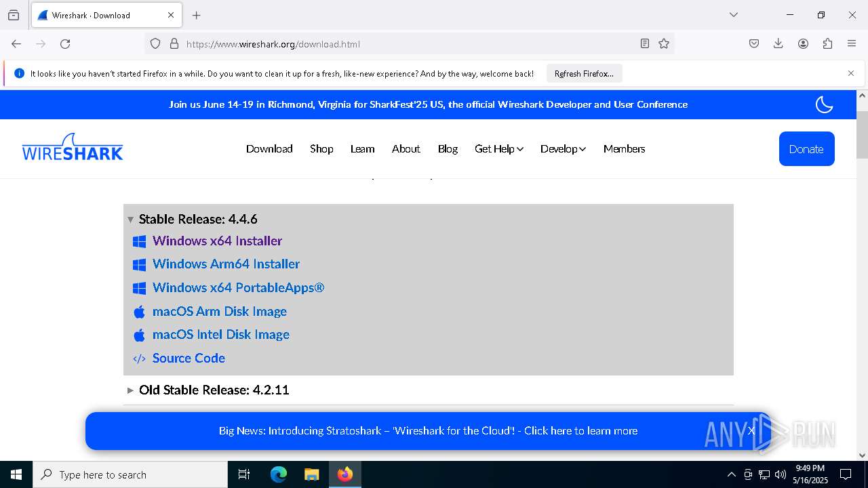Open the SharkFest'25 US conference banner
This screenshot has width=868, height=488.
click(428, 104)
